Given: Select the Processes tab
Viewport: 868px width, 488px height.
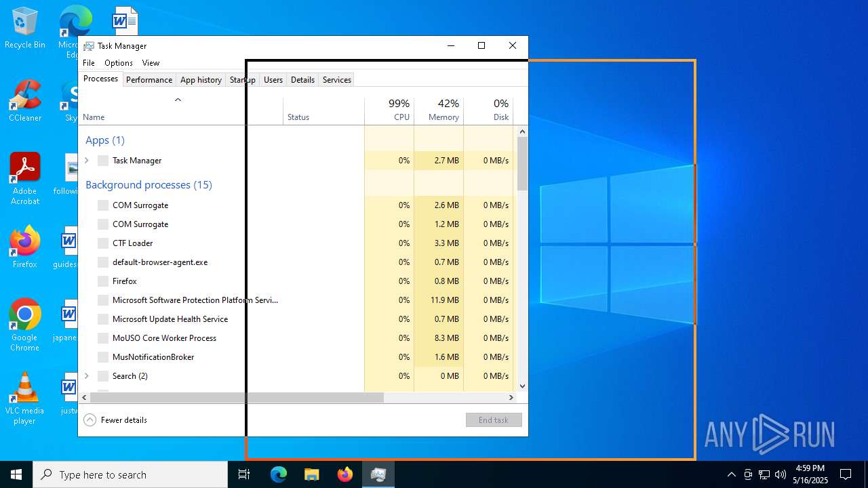Looking at the screenshot, I should (x=100, y=79).
